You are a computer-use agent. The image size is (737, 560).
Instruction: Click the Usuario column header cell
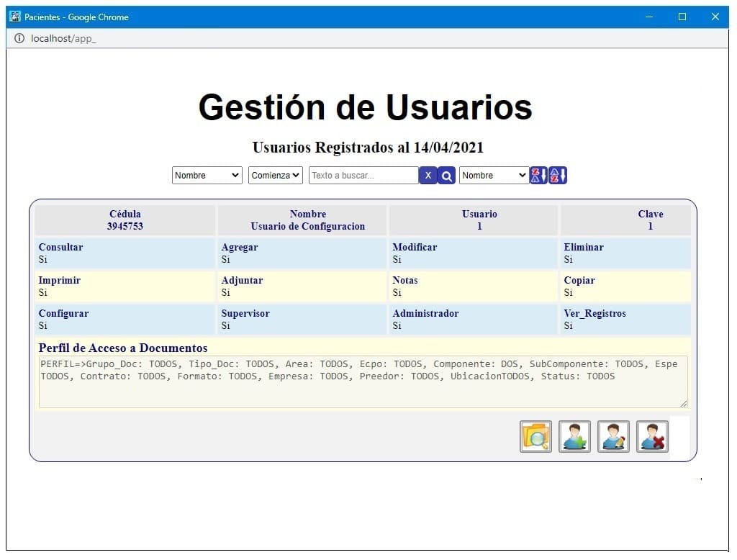pos(474,220)
